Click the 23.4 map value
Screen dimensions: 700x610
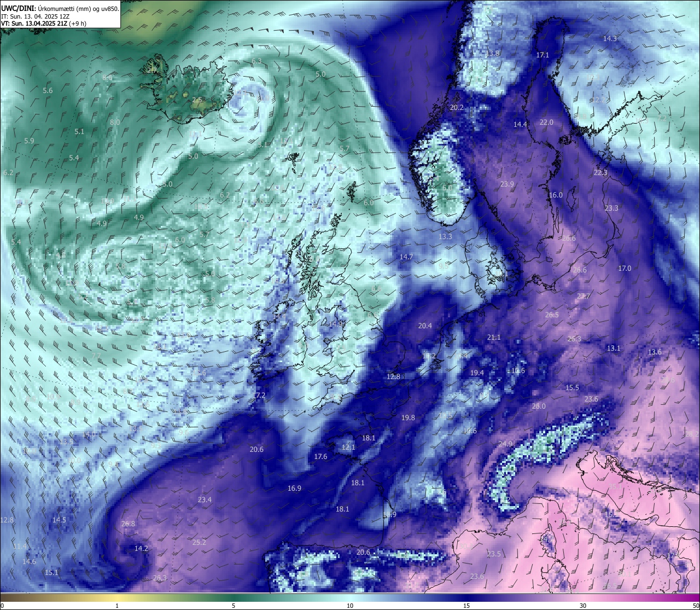pos(205,500)
